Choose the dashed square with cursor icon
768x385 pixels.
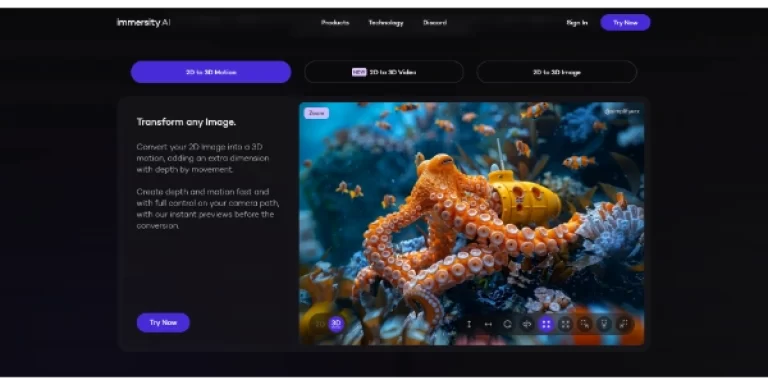(585, 324)
